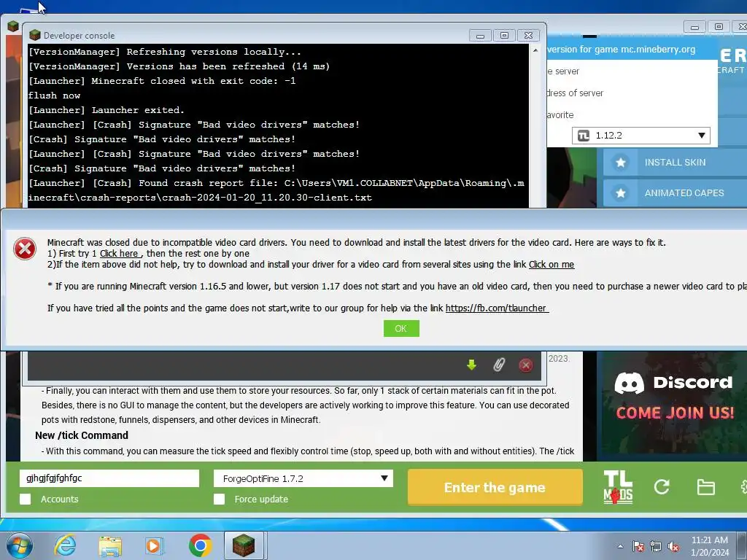Click the 'COME JOIN US!' text
The height and width of the screenshot is (560, 747).
coord(675,413)
